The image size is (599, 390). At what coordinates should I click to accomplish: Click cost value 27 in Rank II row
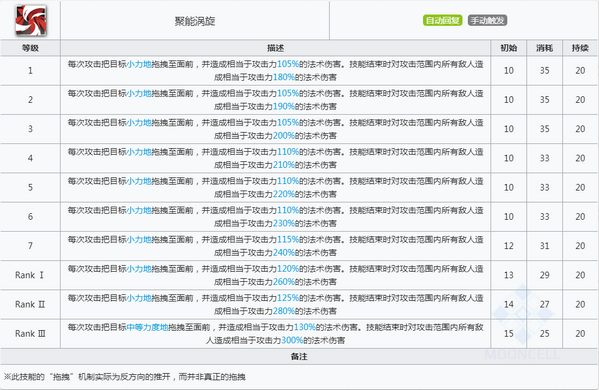click(544, 304)
